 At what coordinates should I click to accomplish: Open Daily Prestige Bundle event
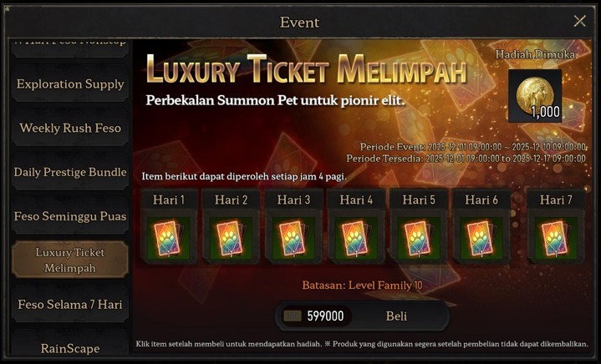click(x=70, y=172)
